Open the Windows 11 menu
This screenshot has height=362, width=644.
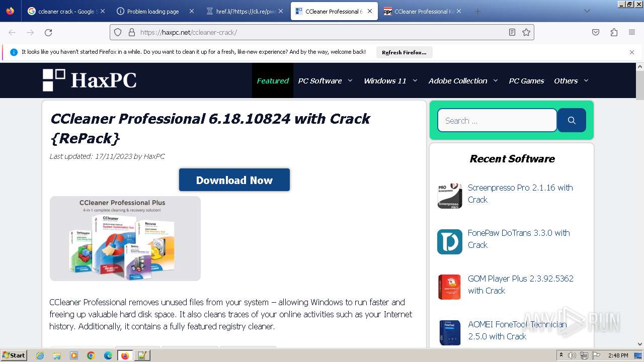385,80
